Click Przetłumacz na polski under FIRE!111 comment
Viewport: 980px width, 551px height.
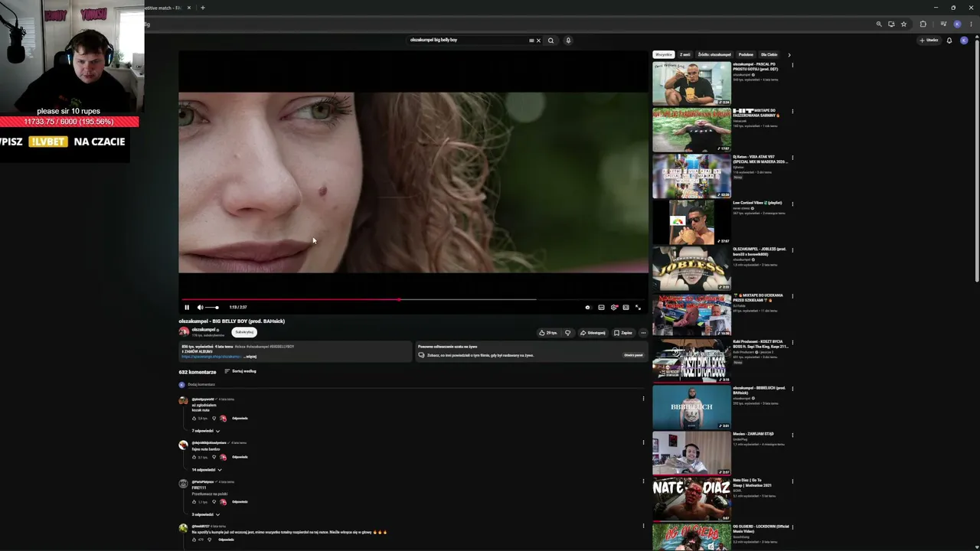point(210,494)
